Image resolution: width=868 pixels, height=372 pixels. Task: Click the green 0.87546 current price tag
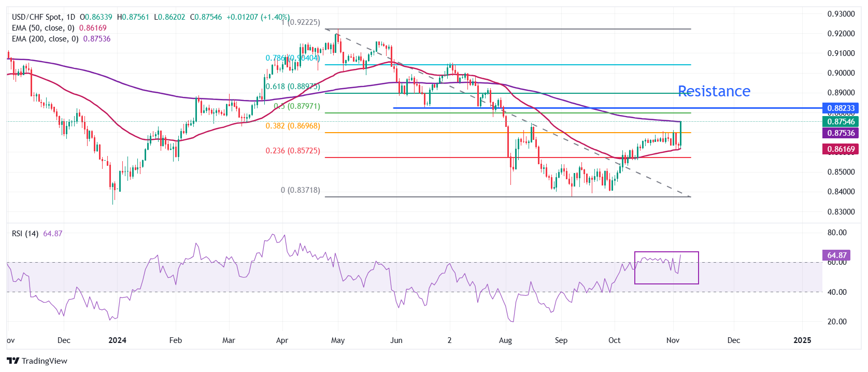coord(841,122)
